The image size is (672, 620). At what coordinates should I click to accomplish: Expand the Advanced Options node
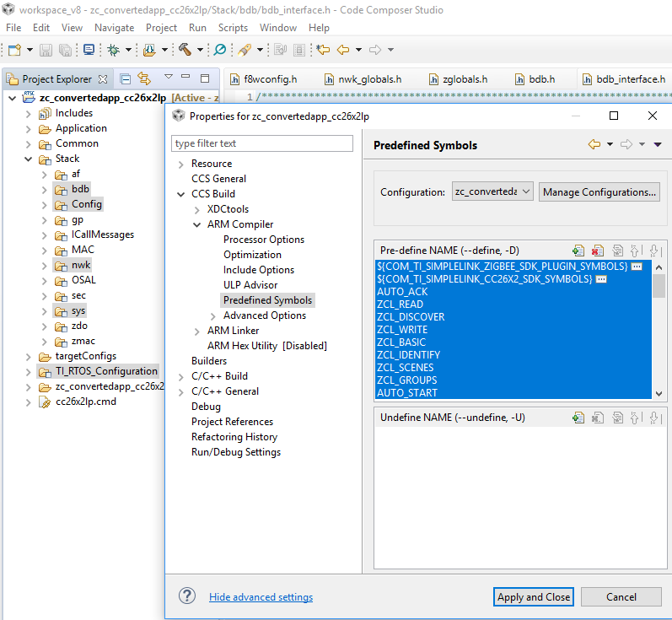213,315
